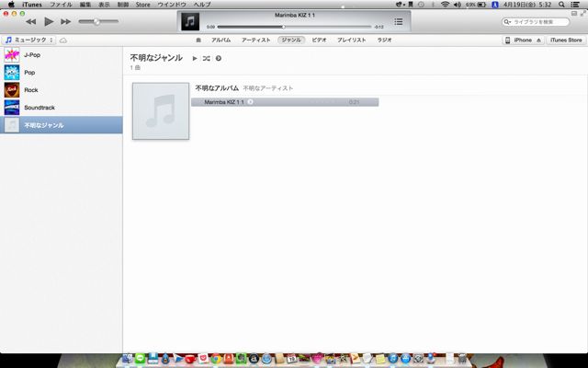
Task: Open the ウインドウ menu
Action: [x=172, y=5]
